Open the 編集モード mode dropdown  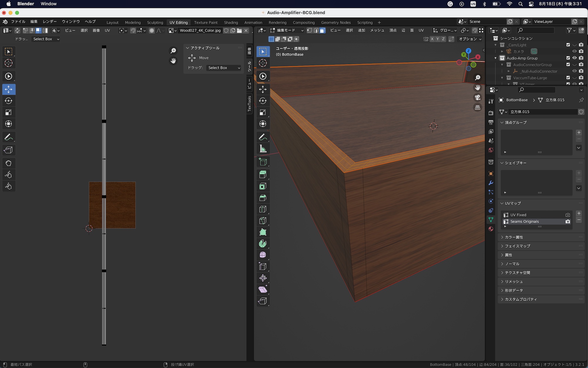click(287, 30)
